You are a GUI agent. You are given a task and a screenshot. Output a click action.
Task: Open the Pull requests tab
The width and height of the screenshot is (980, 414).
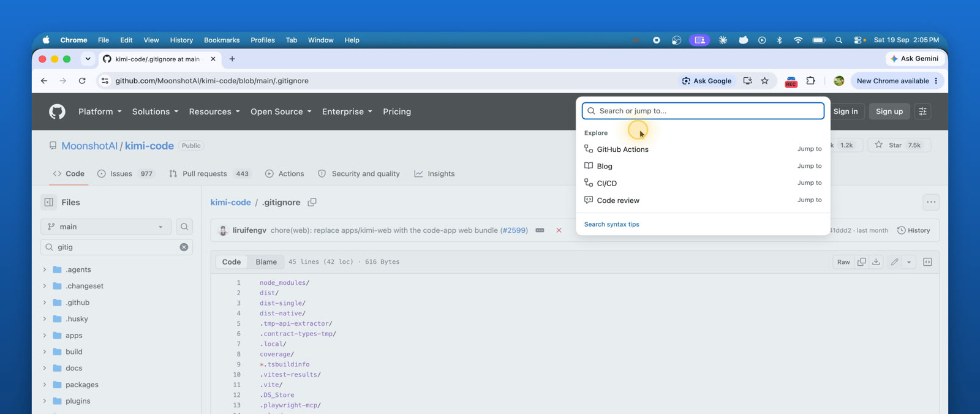pyautogui.click(x=209, y=174)
